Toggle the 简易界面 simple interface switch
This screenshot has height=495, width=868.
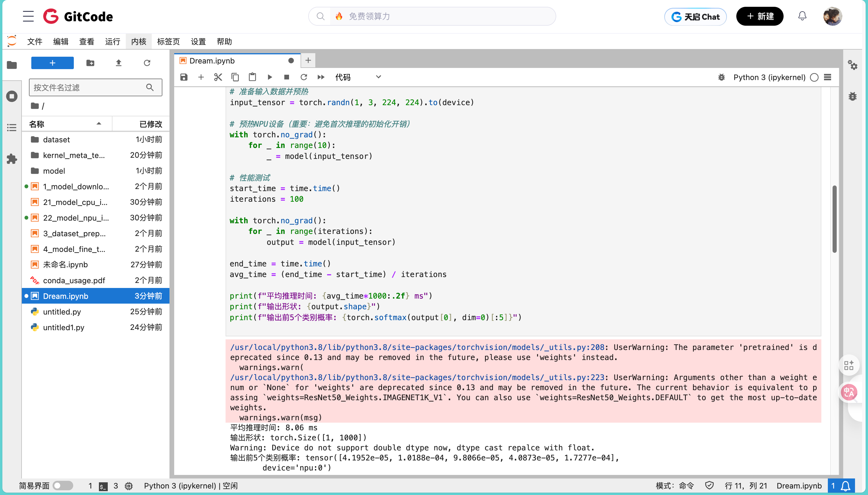[63, 486]
